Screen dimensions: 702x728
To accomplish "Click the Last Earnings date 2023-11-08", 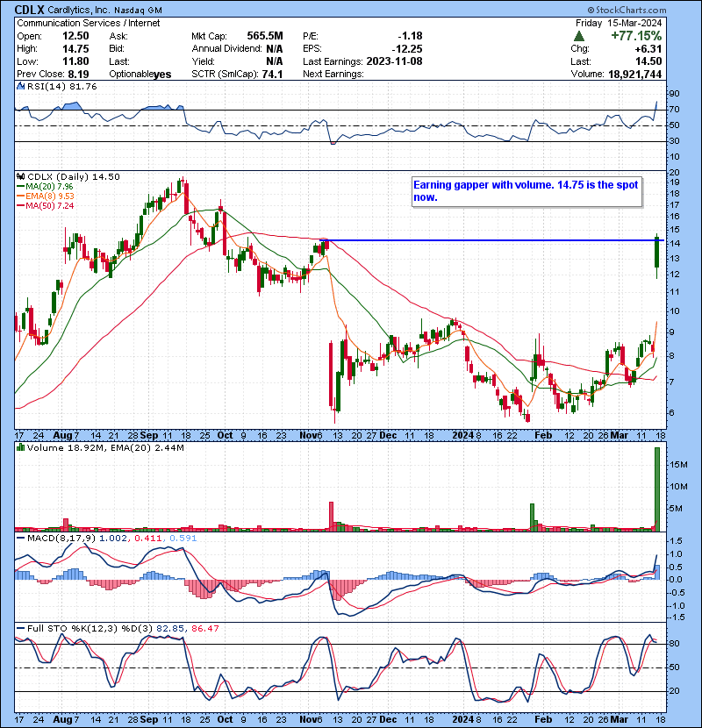I will tap(395, 61).
